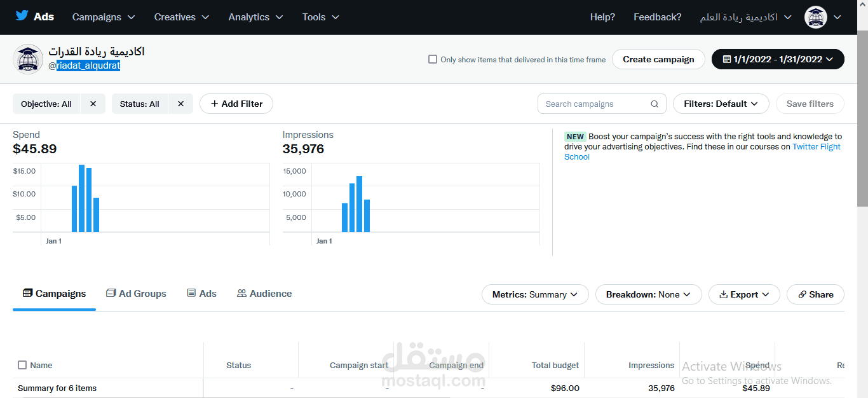Click the account profile picture near handle
Viewport: 868px width, 398px height.
click(27, 59)
